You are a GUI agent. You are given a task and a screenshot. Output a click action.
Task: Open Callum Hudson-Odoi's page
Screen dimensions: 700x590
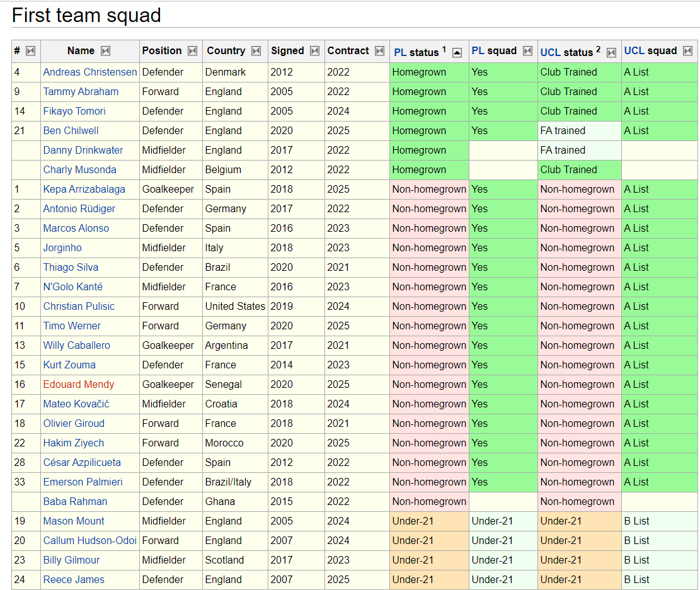point(89,540)
